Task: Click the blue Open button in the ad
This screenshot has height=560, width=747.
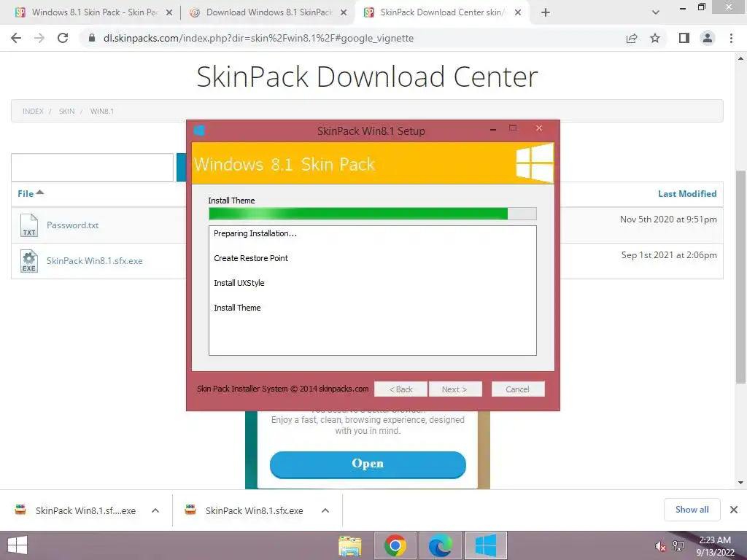Action: (x=368, y=464)
